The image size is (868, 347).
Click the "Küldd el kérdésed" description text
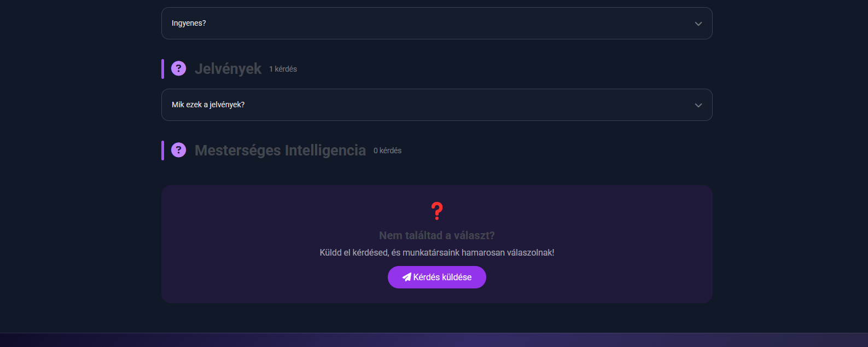tap(436, 252)
